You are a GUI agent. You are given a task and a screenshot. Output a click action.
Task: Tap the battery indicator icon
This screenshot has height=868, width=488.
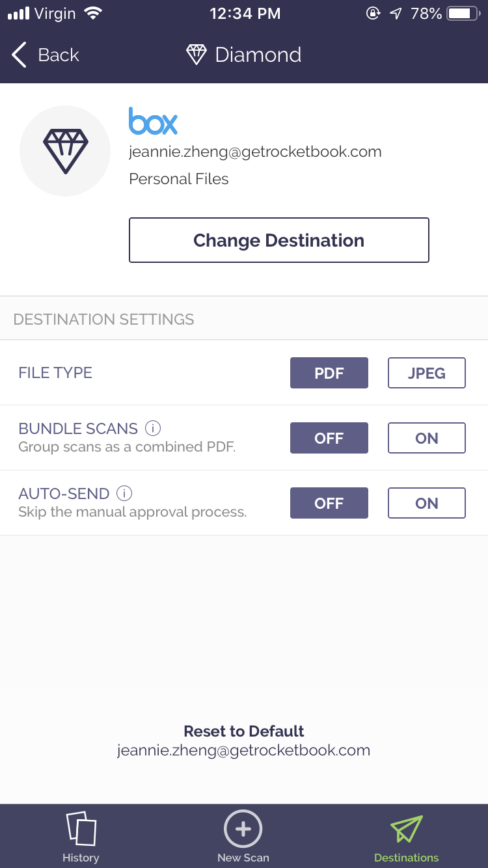point(463,14)
